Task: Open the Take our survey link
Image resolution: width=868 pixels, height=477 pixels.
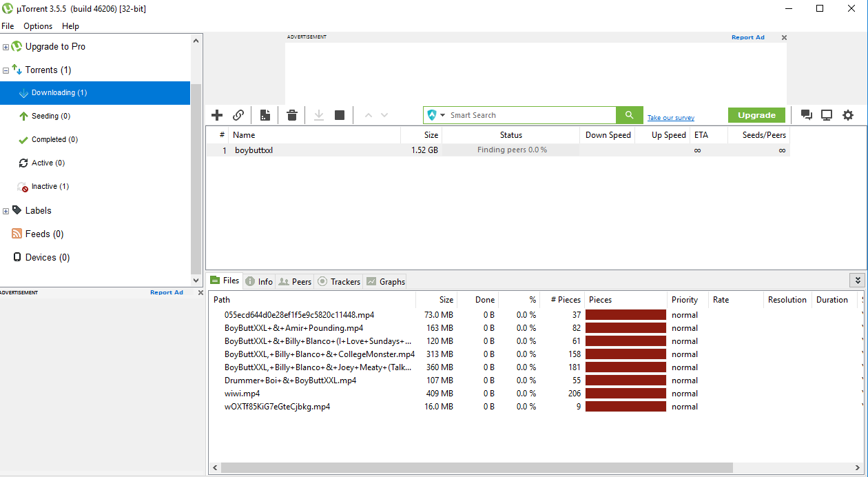Action: [x=670, y=117]
